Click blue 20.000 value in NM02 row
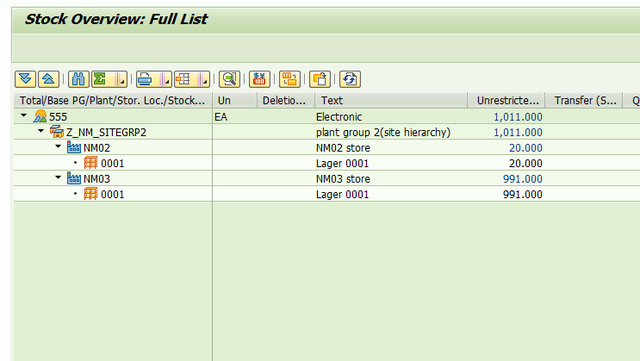The width and height of the screenshot is (640, 361). pyautogui.click(x=526, y=148)
